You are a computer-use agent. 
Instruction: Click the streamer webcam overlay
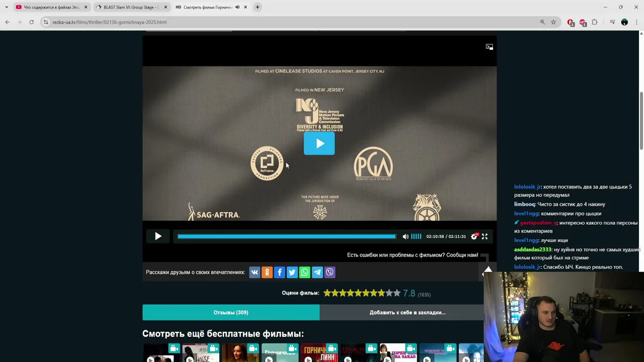(x=563, y=317)
